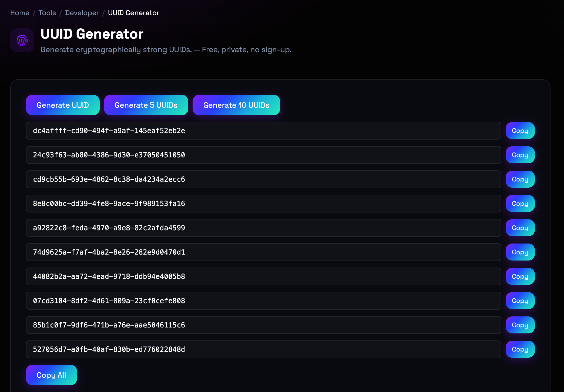Select the field containing 24c93f63-ab80-4386-9d30-e37050451050
The height and width of the screenshot is (392, 564).
[x=264, y=155]
